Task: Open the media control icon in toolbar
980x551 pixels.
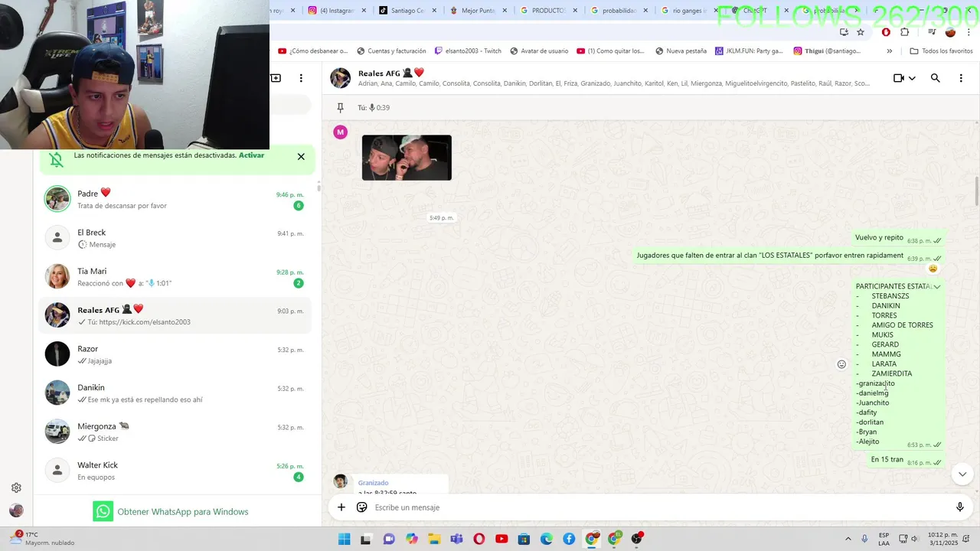Action: [932, 32]
